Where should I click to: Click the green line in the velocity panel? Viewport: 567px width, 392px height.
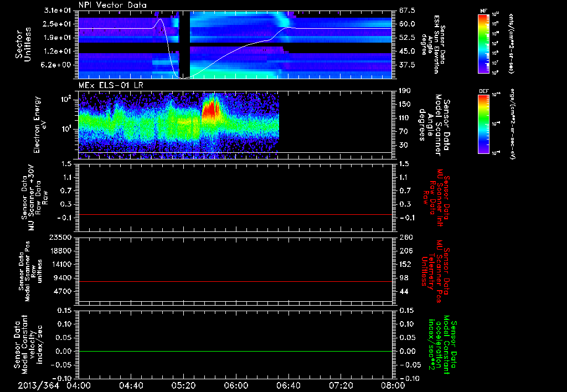tap(235, 351)
